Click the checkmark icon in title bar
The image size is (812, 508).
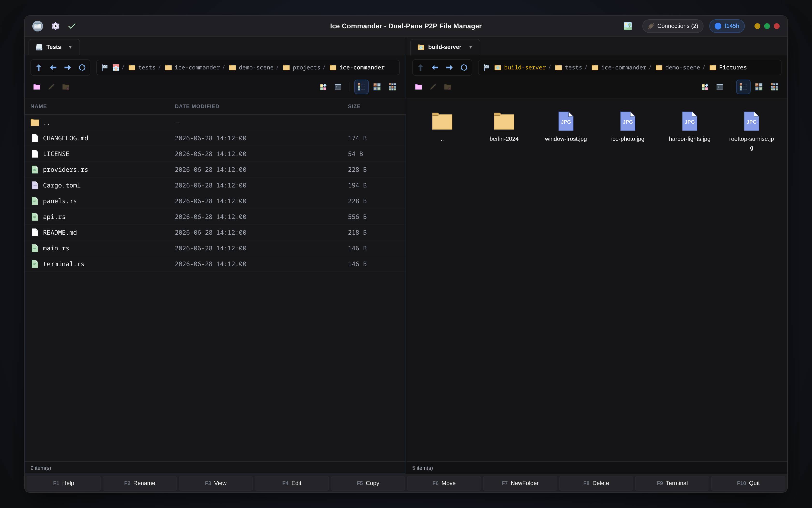[x=72, y=26]
